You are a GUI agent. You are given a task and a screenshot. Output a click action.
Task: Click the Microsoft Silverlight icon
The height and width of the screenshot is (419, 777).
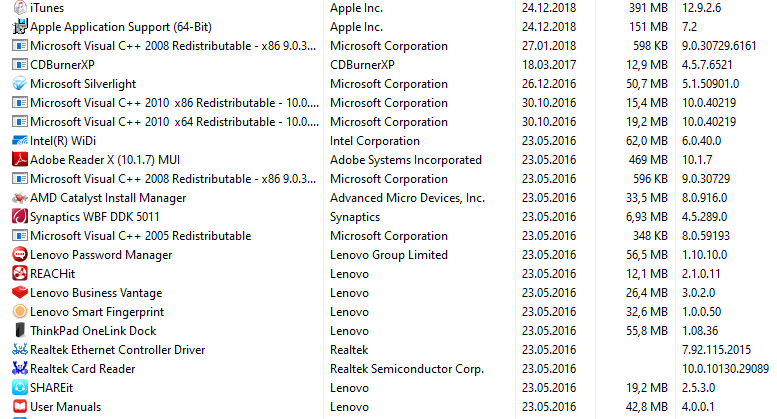19,84
